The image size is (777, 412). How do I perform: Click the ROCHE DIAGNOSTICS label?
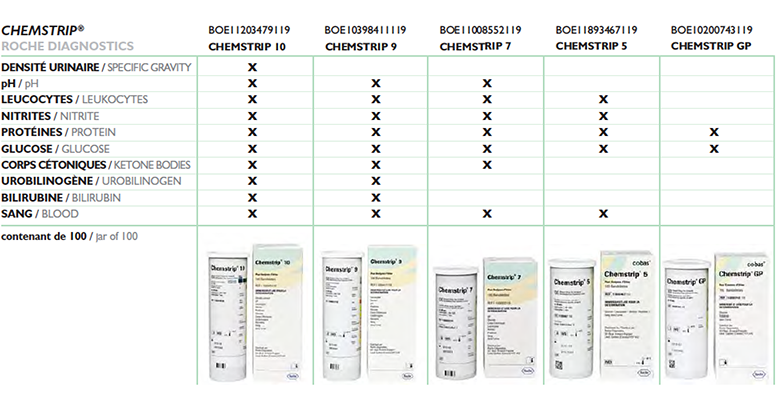[x=67, y=46]
